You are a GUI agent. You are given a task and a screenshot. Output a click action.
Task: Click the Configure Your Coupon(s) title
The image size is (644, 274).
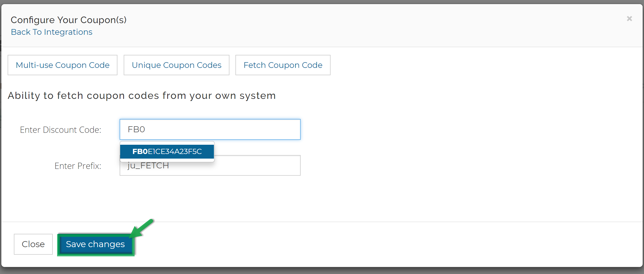tap(69, 20)
